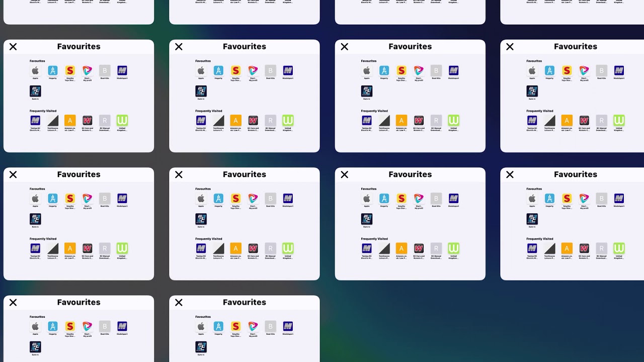Open Start icon in third row's third tab
Viewport: 644px width, 362px height.
419,198
